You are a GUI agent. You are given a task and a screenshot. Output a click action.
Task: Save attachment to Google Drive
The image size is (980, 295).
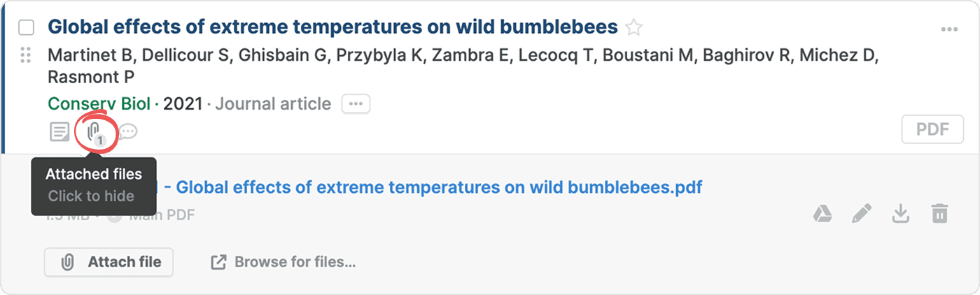822,214
